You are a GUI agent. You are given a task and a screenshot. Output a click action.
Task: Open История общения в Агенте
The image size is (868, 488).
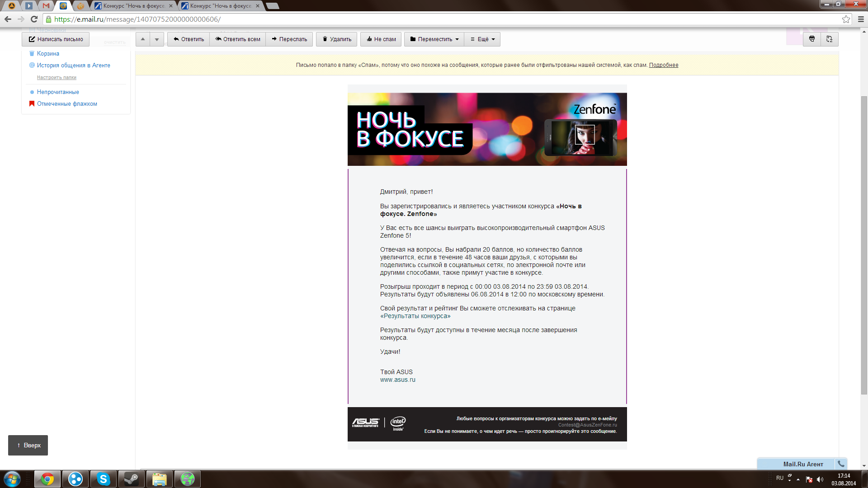pos(74,65)
